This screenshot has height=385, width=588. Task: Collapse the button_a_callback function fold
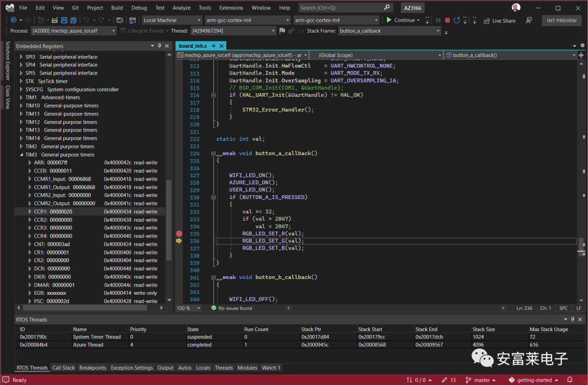tap(213, 153)
